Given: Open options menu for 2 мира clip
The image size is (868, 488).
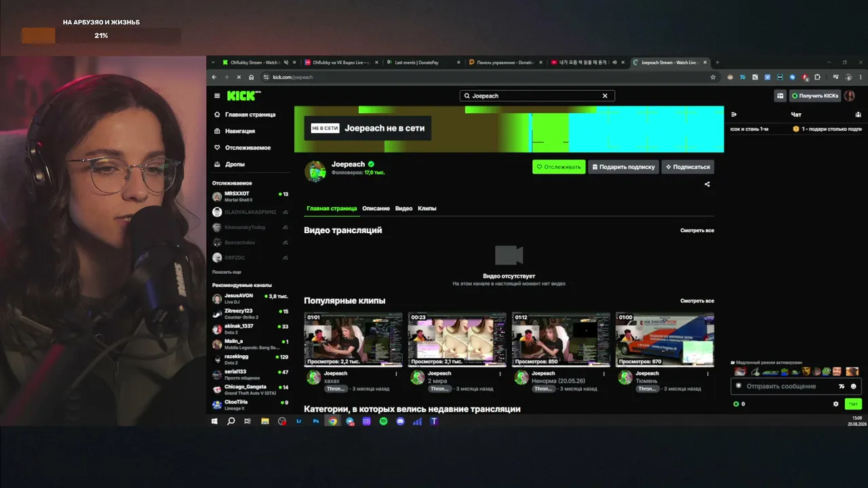Looking at the screenshot, I should pyautogui.click(x=500, y=374).
